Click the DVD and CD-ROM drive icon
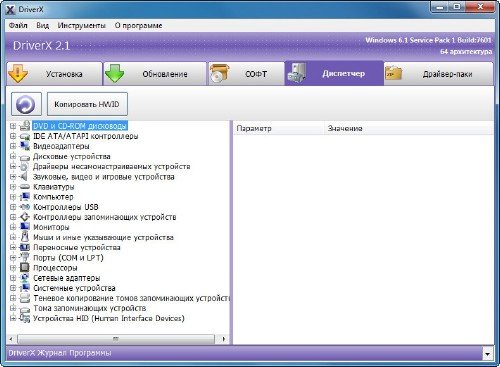The height and width of the screenshot is (367, 500). pos(25,126)
